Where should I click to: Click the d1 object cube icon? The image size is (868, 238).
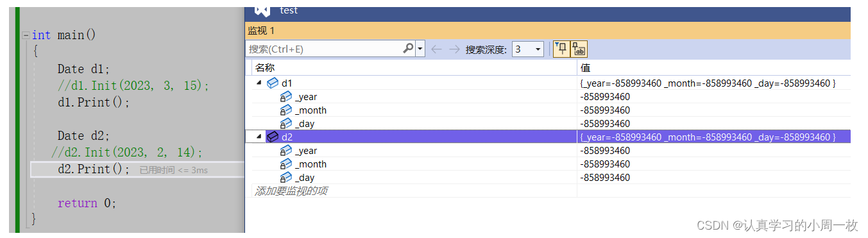pyautogui.click(x=273, y=83)
